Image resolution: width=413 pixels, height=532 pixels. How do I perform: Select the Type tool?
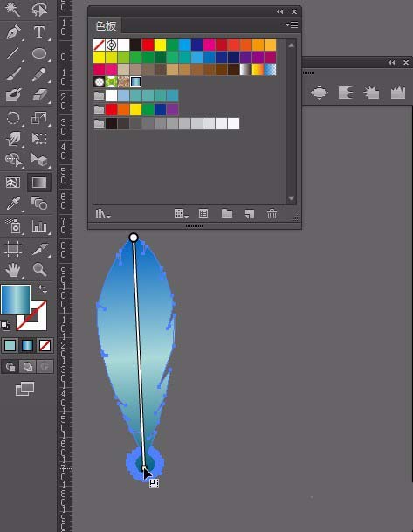[39, 32]
